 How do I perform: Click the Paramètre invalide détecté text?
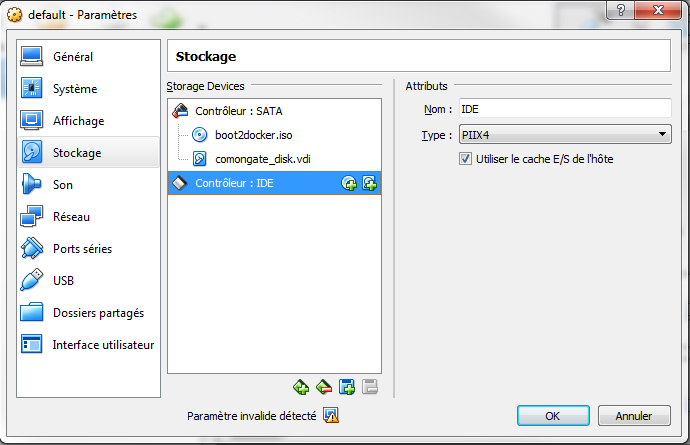[x=252, y=416]
